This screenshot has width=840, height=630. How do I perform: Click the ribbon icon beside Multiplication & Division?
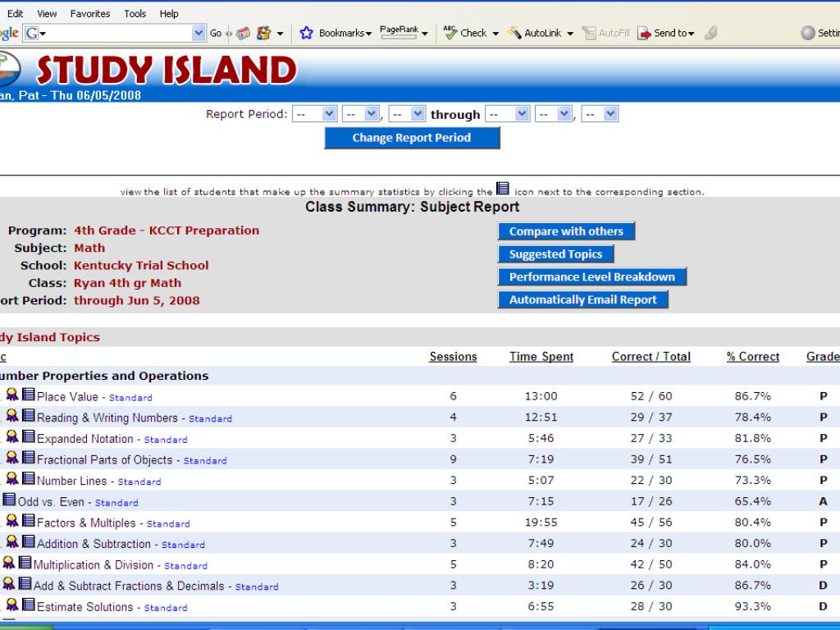click(x=8, y=563)
